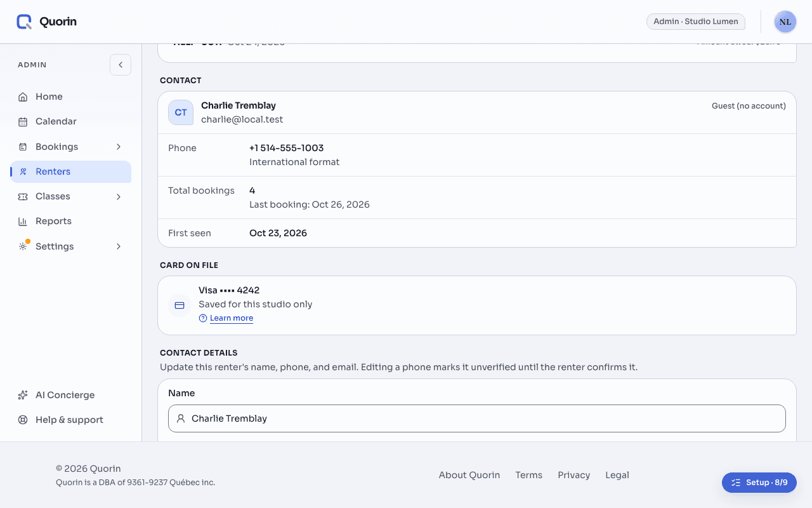812x508 pixels.
Task: Click the Admin · Studio Lumen badge
Action: click(696, 22)
